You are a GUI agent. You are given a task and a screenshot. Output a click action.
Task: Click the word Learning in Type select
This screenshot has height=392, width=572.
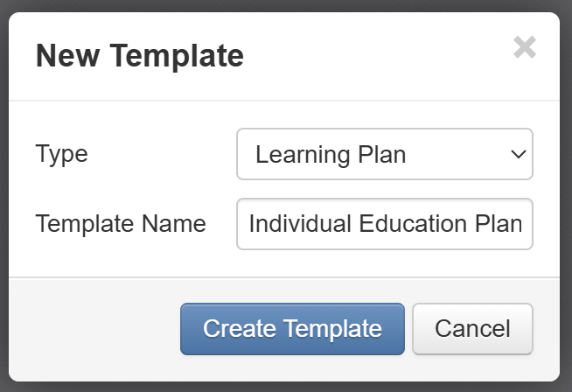click(x=298, y=155)
